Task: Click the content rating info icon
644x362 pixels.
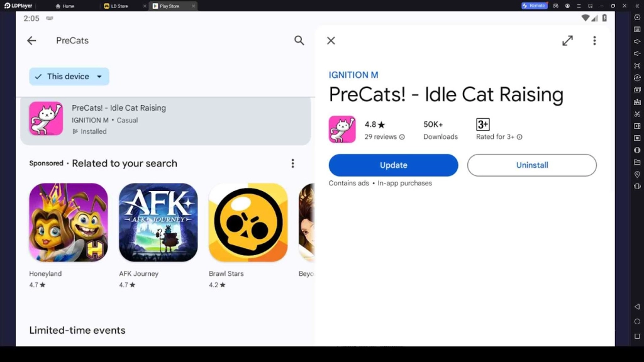Action: [519, 137]
